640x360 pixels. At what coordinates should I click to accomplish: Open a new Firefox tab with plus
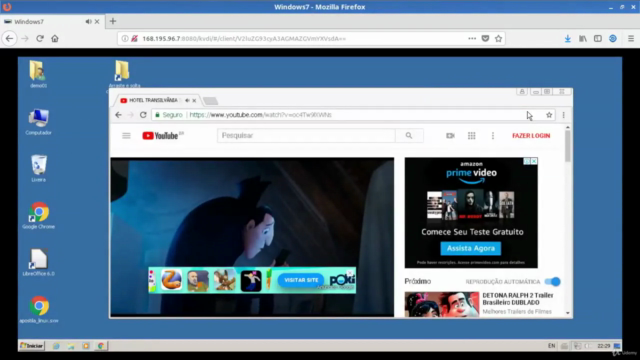coord(113,21)
